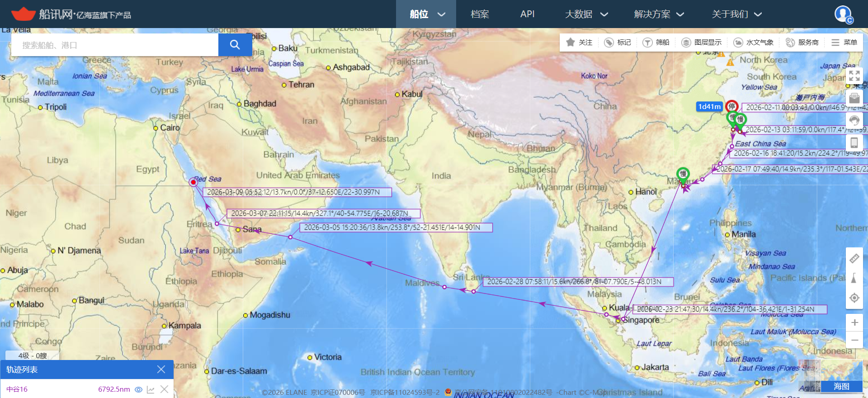Open the 水文气象 weather button
868x398 pixels.
tap(753, 43)
